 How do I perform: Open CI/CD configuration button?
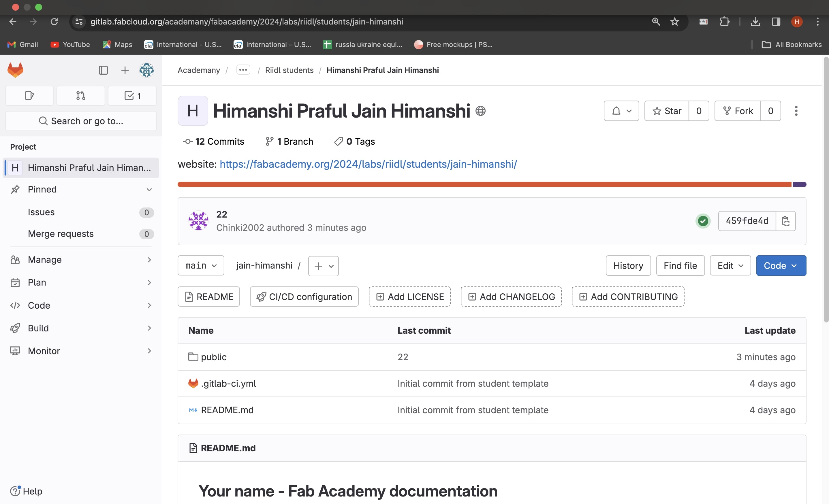[x=304, y=297]
